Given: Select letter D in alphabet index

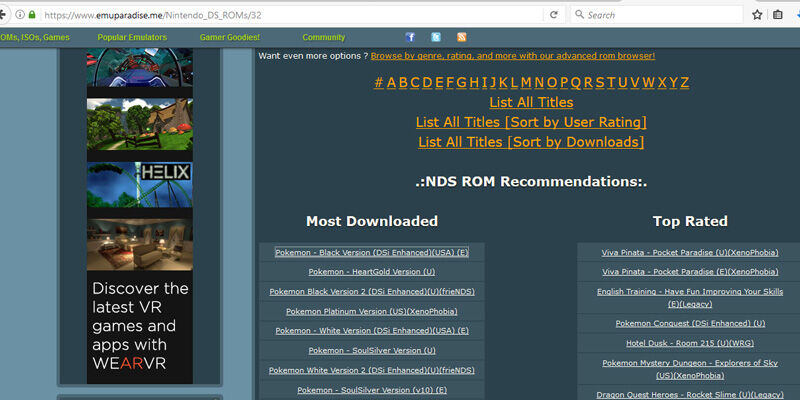Looking at the screenshot, I should point(428,82).
